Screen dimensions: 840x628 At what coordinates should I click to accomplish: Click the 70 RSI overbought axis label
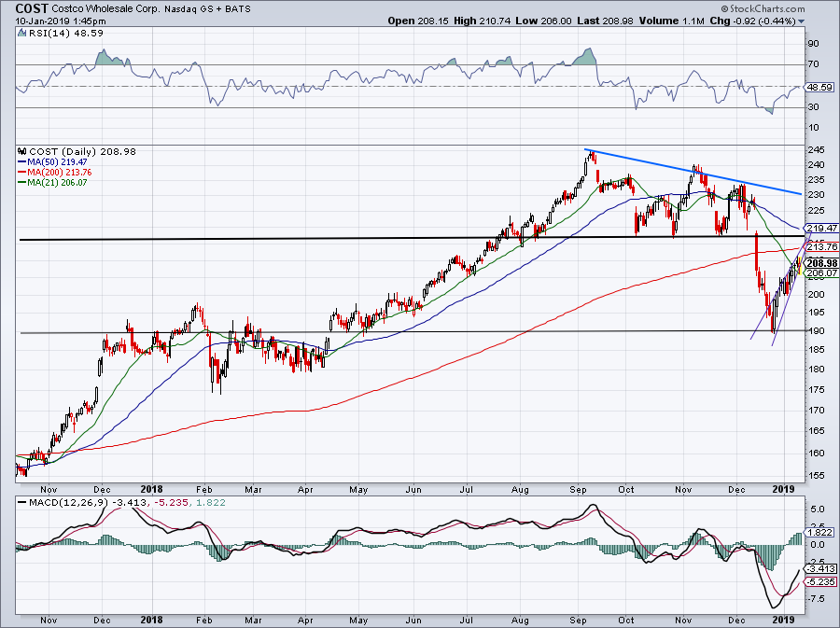813,64
